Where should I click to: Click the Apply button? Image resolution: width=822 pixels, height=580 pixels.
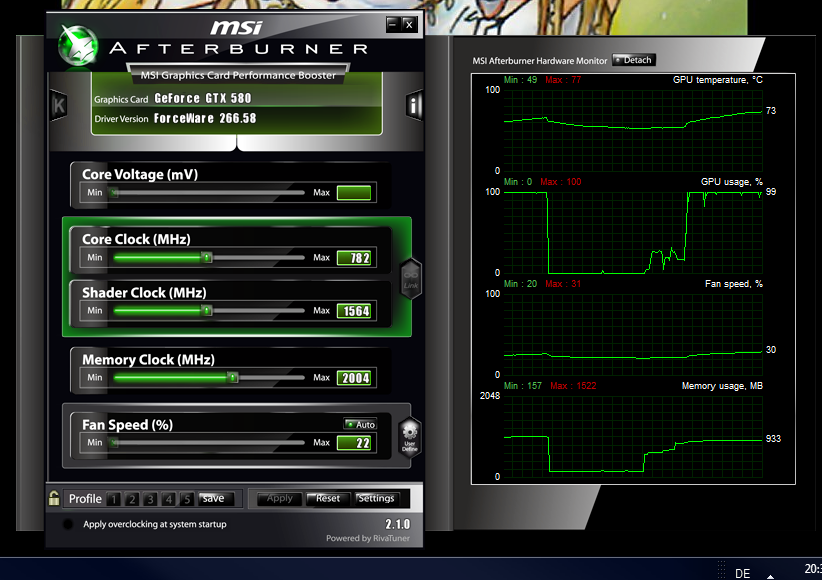coord(280,498)
